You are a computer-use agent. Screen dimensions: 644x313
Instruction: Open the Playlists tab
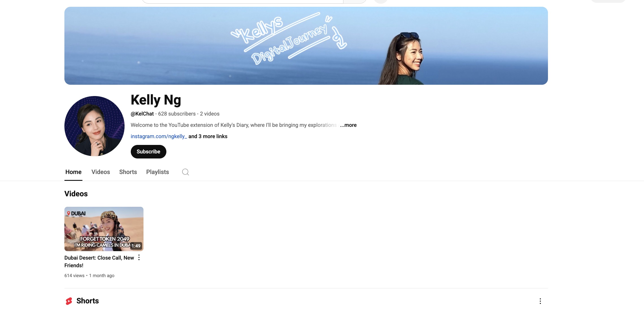(x=158, y=172)
